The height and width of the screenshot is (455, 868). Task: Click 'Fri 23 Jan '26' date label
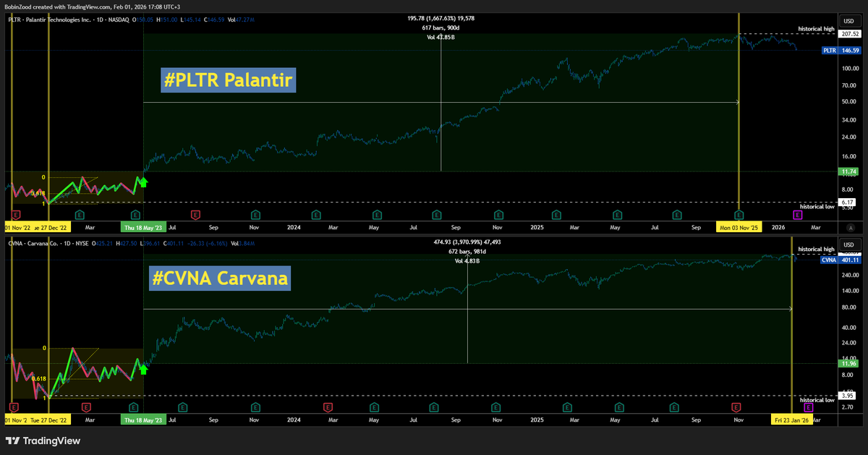pyautogui.click(x=793, y=420)
